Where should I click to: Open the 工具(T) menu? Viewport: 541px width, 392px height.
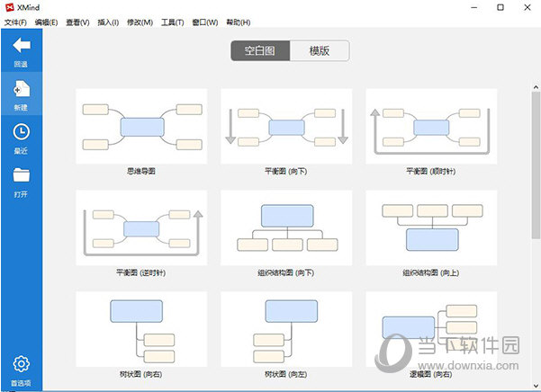(172, 22)
